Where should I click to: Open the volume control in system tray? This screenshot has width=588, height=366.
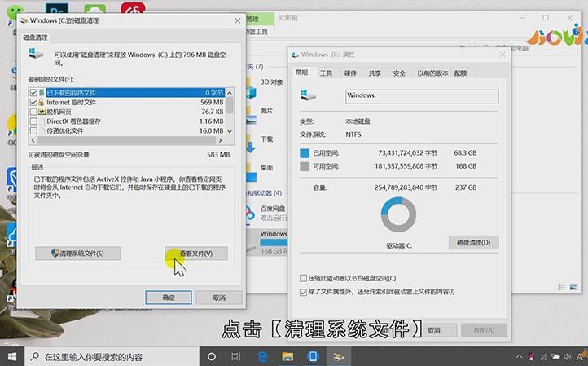click(x=568, y=357)
